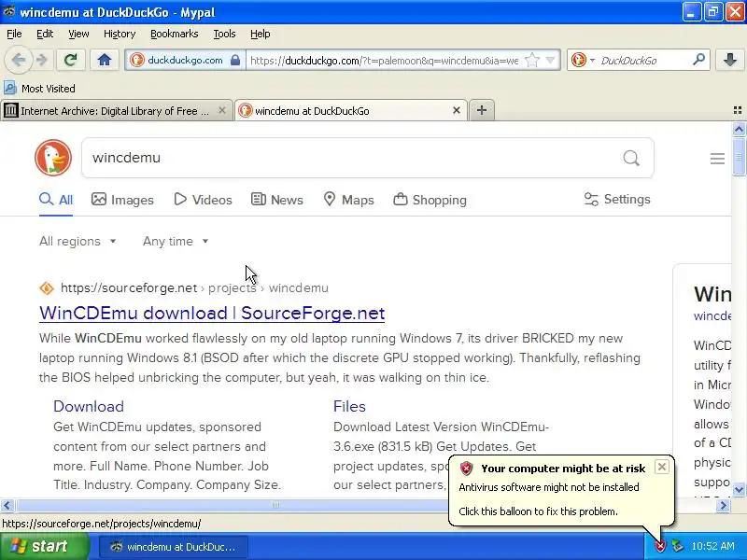Bookmark this page with the star icon
This screenshot has height=560, width=747.
[531, 61]
